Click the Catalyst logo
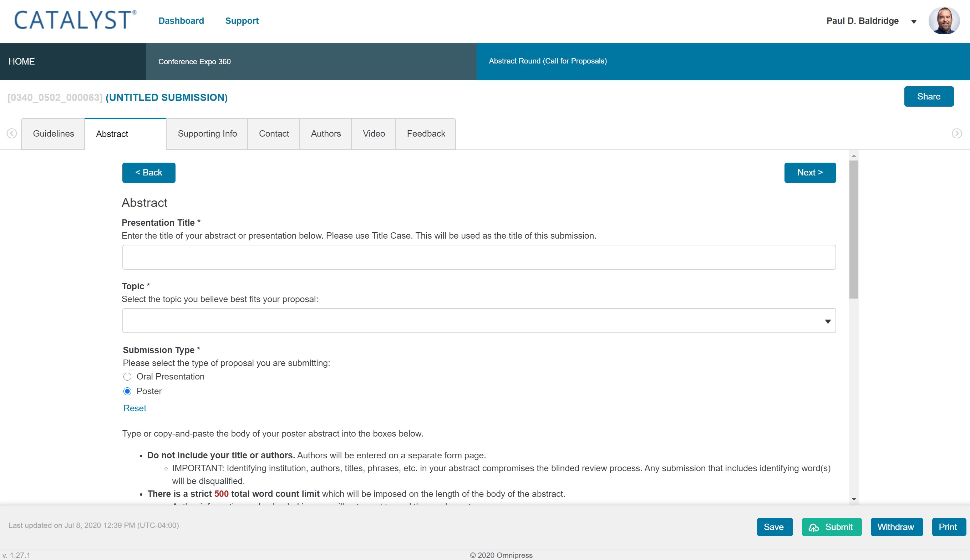Screen dimensions: 970x560 pyautogui.click(x=73, y=21)
